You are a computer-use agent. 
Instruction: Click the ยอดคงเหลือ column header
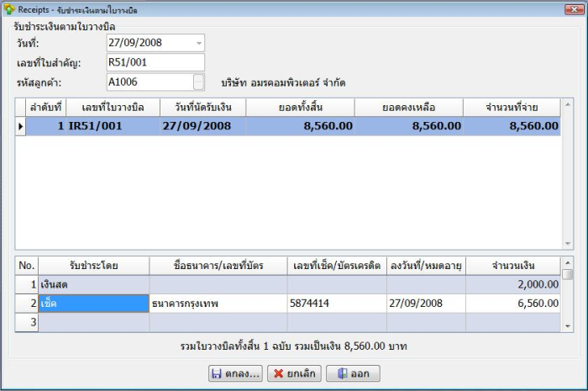click(x=409, y=107)
